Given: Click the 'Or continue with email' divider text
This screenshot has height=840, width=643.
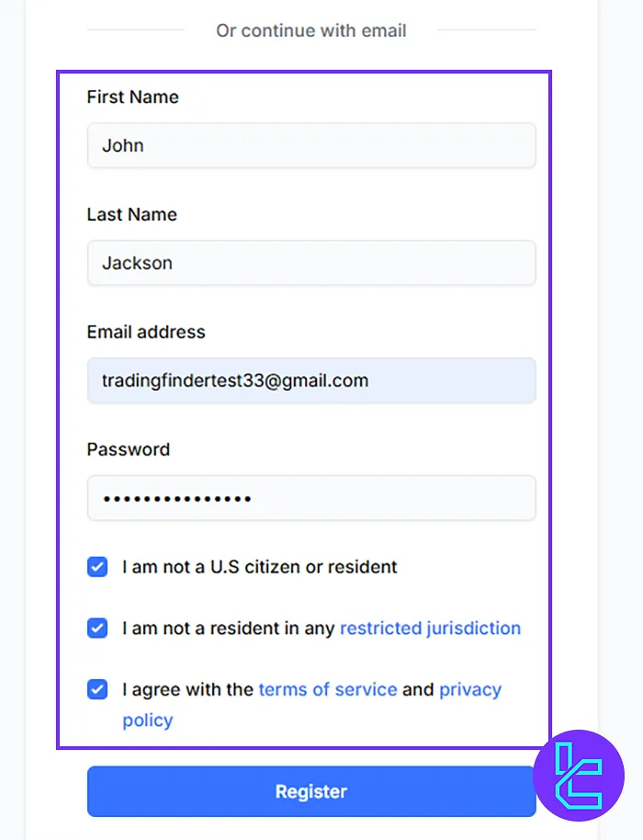Looking at the screenshot, I should tap(311, 30).
